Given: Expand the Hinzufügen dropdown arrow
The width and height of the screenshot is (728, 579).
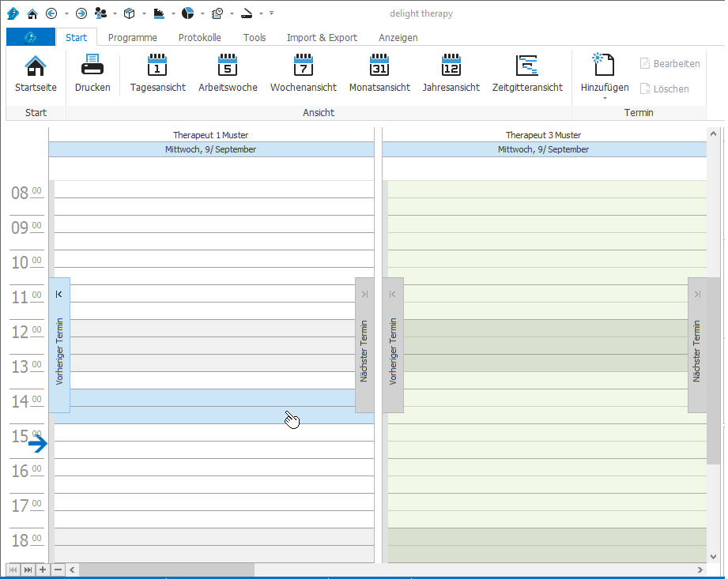Looking at the screenshot, I should 605,99.
